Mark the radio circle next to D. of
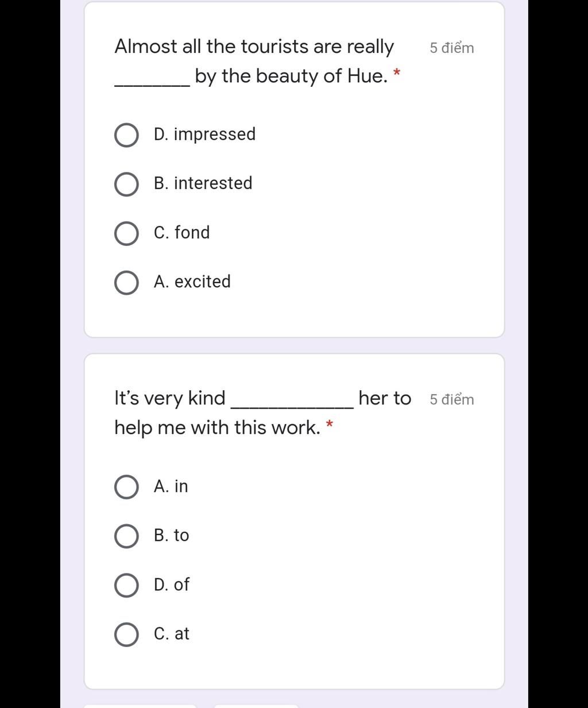This screenshot has height=708, width=588. 126,585
